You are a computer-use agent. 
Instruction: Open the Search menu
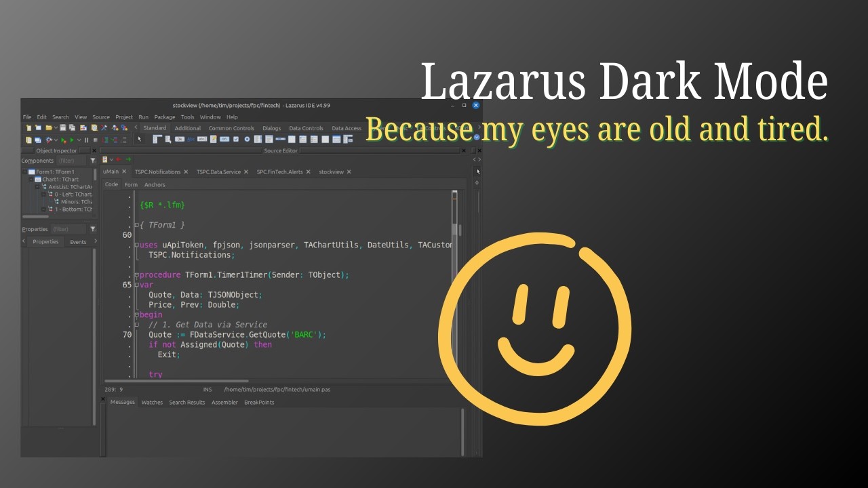tap(60, 117)
